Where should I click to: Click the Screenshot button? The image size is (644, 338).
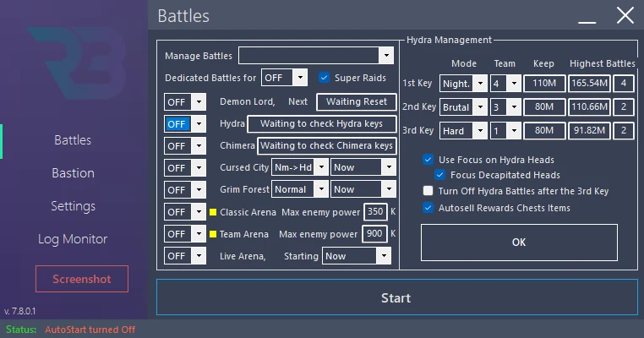(x=82, y=279)
